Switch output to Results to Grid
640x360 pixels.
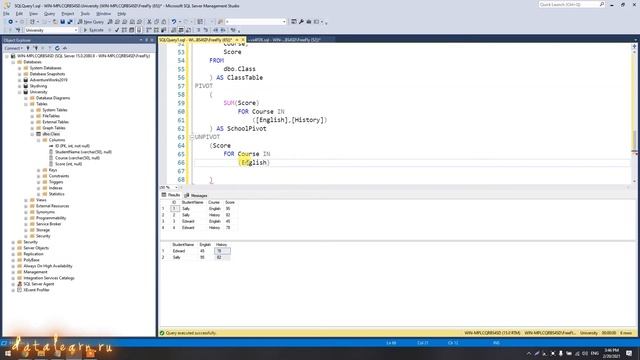[x=181, y=30]
